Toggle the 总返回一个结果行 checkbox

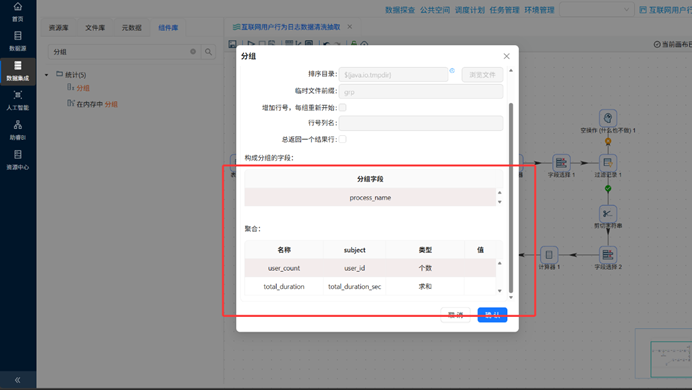point(342,139)
